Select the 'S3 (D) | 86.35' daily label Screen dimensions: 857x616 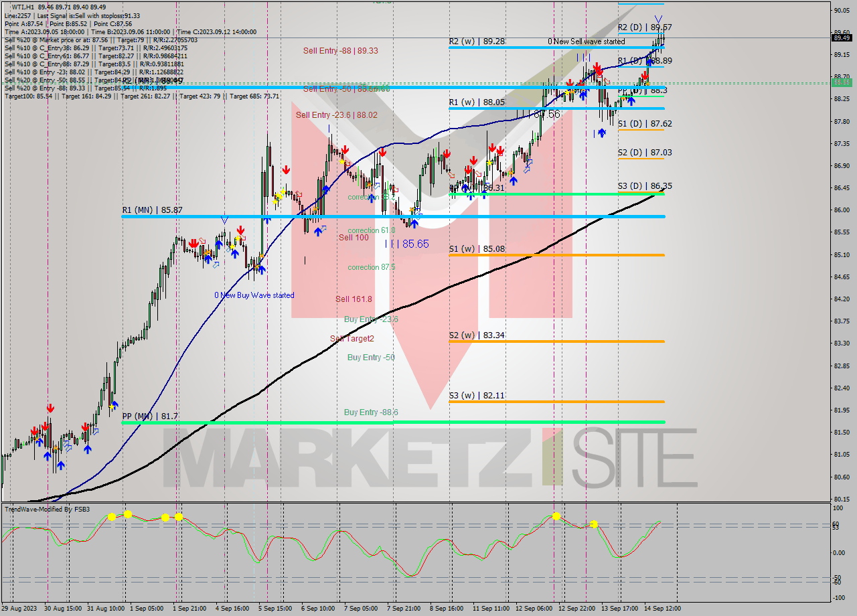[x=645, y=186]
